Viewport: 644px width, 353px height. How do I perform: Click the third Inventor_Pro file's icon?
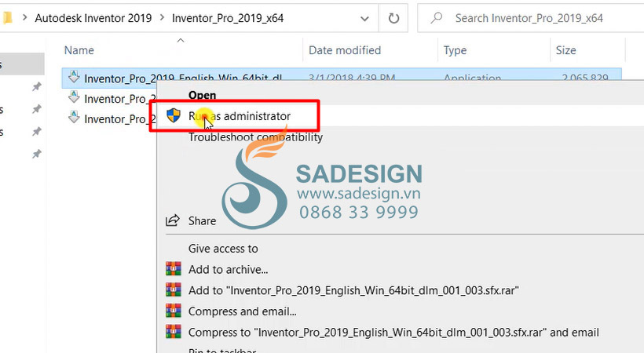[74, 118]
